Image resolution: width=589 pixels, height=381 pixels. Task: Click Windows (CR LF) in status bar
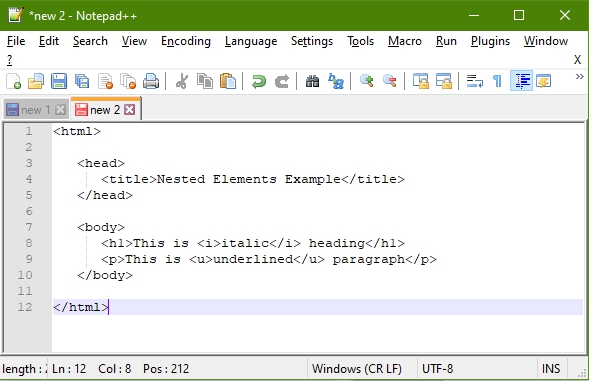click(356, 369)
